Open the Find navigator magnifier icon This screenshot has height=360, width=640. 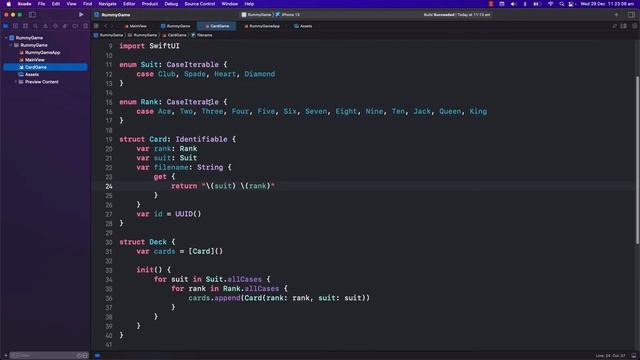[36, 26]
